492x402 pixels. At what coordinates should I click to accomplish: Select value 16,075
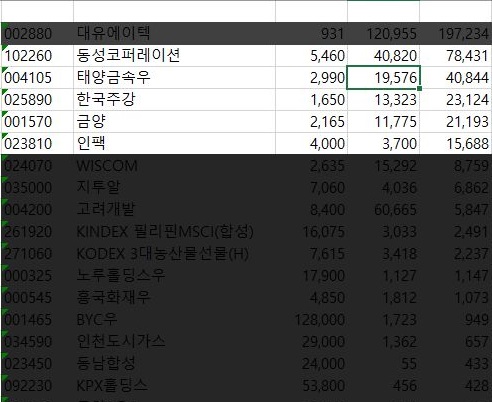point(311,232)
